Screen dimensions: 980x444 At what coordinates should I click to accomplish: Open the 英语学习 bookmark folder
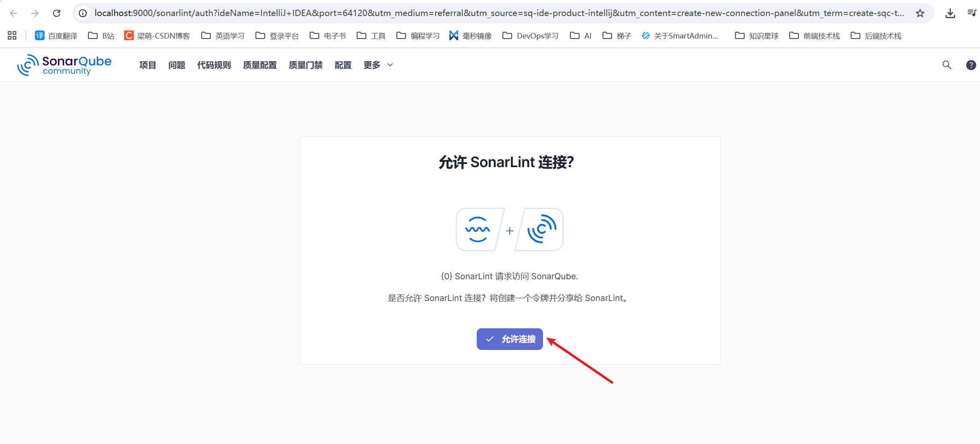(x=223, y=36)
